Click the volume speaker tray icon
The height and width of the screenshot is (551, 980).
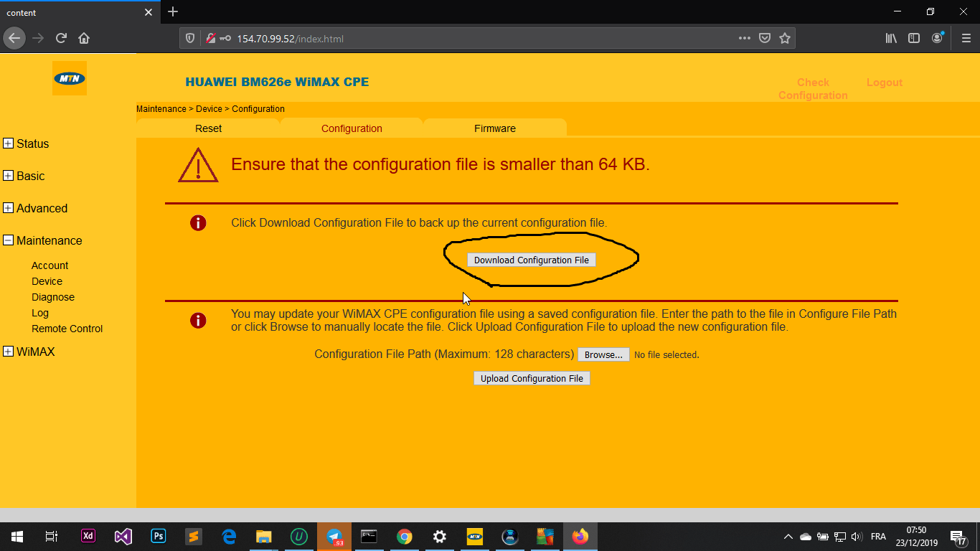(x=857, y=537)
